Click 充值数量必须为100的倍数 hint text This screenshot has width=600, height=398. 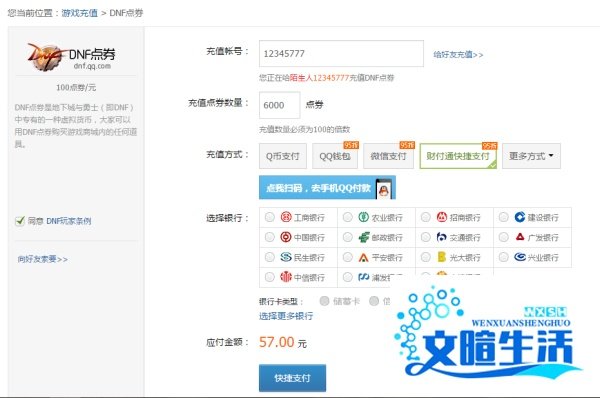(305, 129)
